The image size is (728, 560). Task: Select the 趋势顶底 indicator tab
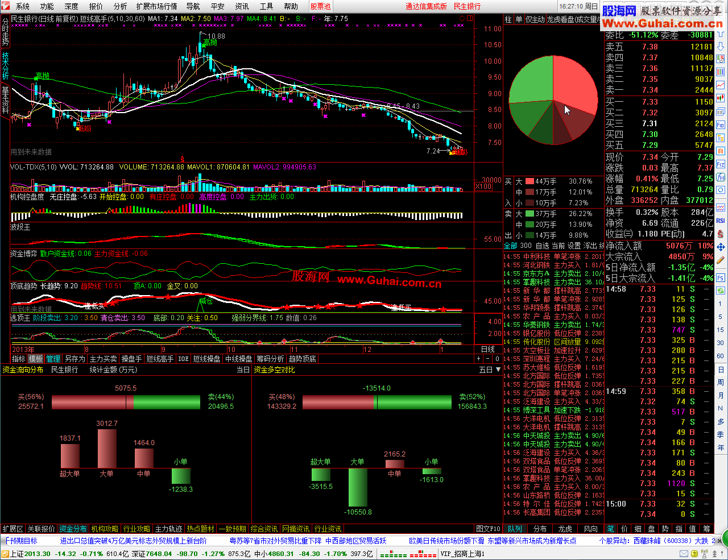coord(302,359)
